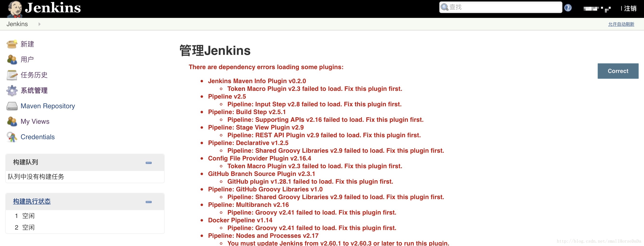Open the search help question mark icon

pos(568,8)
